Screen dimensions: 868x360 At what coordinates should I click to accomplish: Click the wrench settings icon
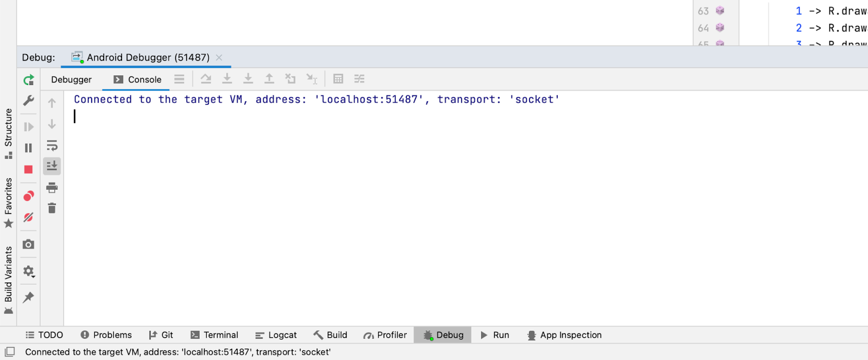tap(29, 101)
